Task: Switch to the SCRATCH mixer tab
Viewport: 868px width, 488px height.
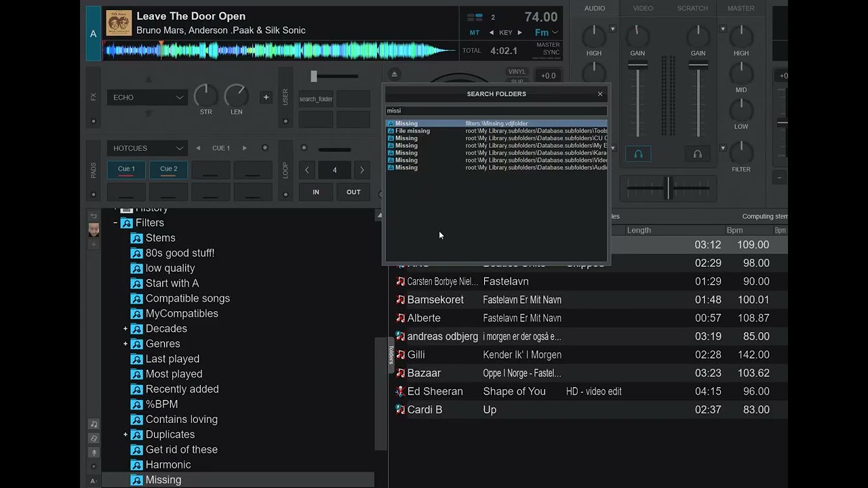Action: pyautogui.click(x=692, y=8)
